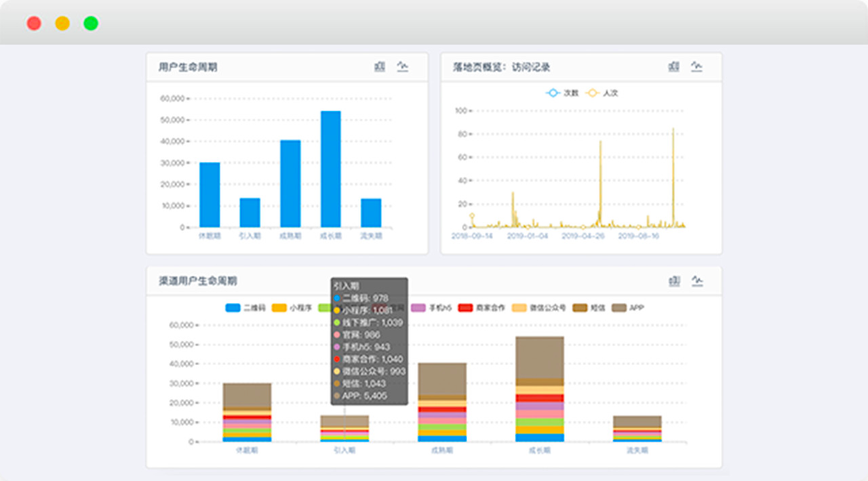Click the 成熟期 bar in 用户生命周期 chart
Screen dimensions: 868x481
(290, 184)
